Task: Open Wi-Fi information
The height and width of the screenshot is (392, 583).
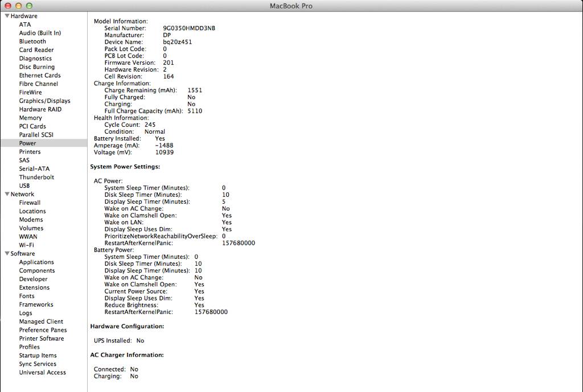Action: tap(26, 245)
